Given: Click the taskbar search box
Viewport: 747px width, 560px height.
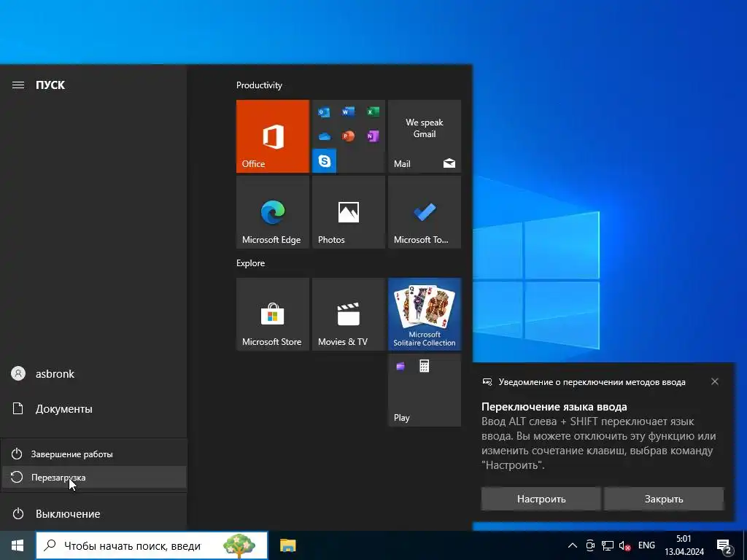Looking at the screenshot, I should tap(152, 545).
